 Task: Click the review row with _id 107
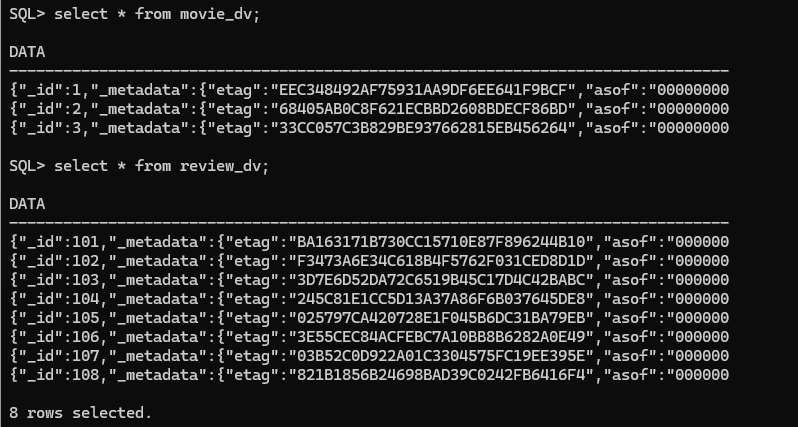(x=368, y=356)
